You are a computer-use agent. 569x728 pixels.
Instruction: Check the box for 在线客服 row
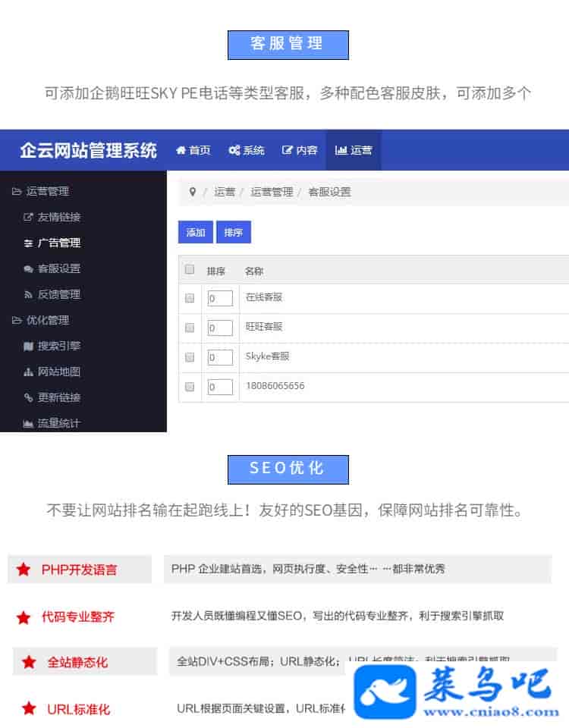pyautogui.click(x=190, y=298)
